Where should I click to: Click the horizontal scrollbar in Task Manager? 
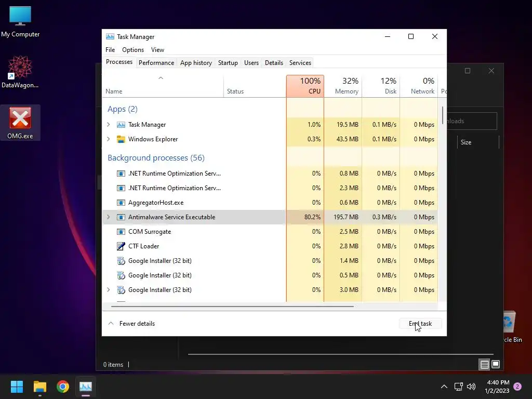(232, 307)
